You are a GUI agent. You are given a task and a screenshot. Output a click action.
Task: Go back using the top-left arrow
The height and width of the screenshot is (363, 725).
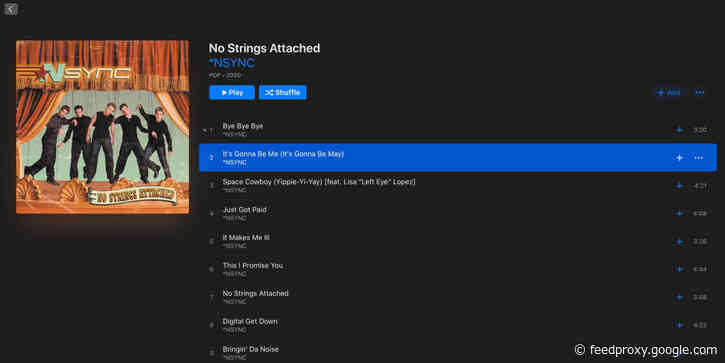click(11, 9)
